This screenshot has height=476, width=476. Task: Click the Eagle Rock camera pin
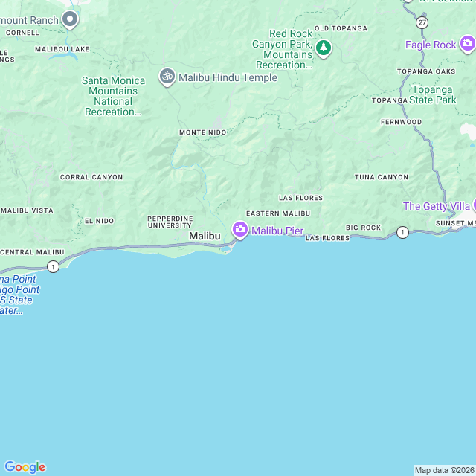click(468, 44)
